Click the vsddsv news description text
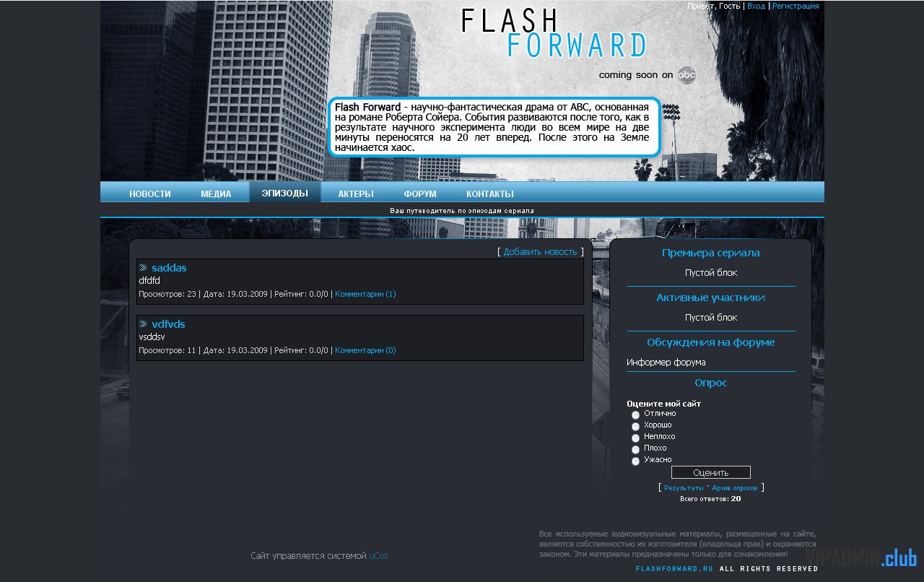 coord(152,337)
